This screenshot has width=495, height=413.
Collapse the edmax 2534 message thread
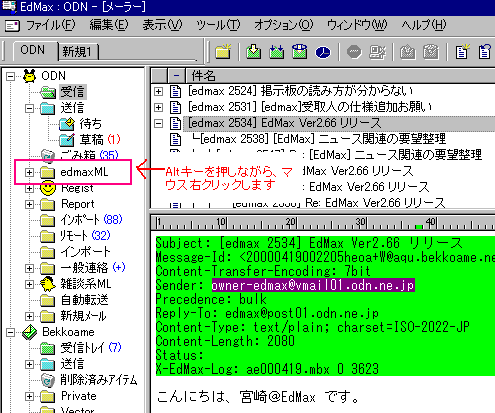pyautogui.click(x=159, y=123)
